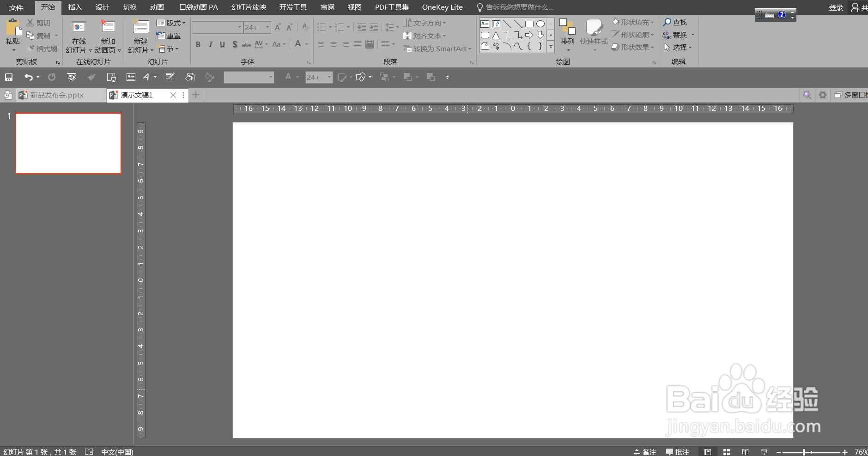Click the zoom out minus button
The width and height of the screenshot is (868, 456).
click(x=778, y=452)
